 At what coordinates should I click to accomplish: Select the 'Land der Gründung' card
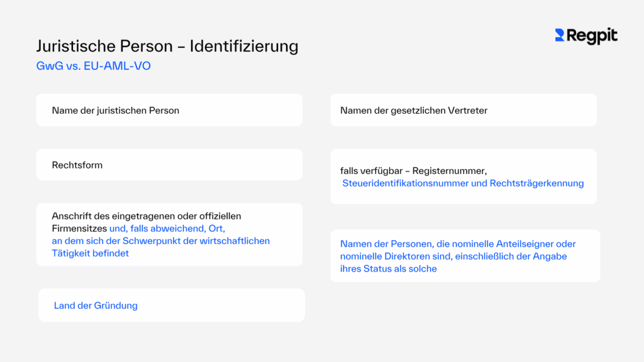click(x=170, y=305)
